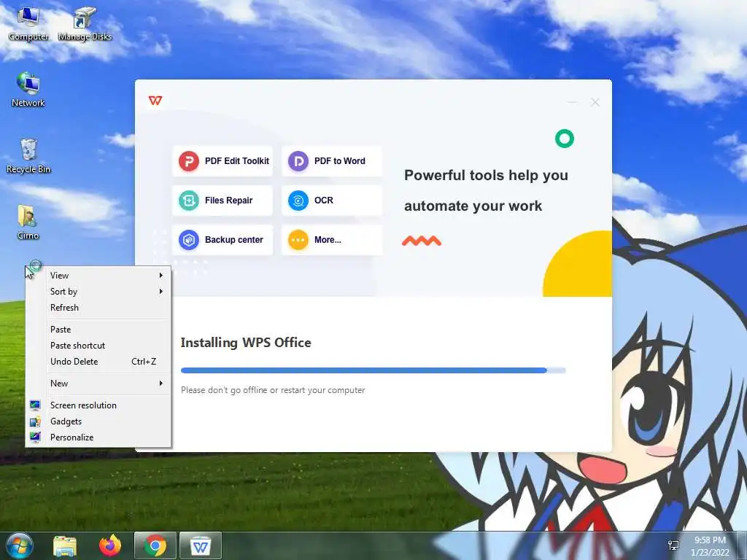Open the Computer desktop icon
Image resolution: width=747 pixels, height=560 pixels.
click(x=28, y=24)
